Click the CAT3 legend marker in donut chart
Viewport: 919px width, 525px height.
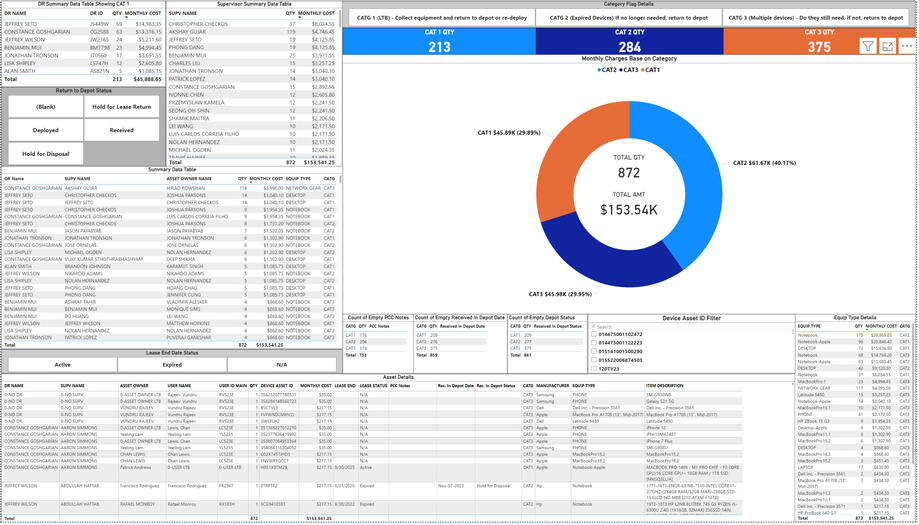tap(621, 70)
